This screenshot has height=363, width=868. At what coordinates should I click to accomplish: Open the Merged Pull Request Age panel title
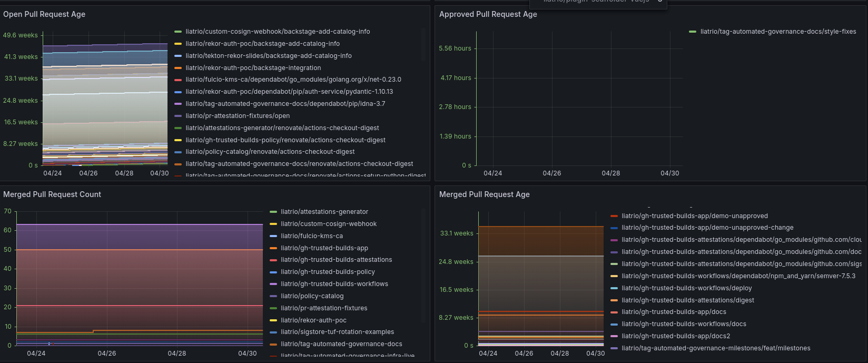pos(485,194)
